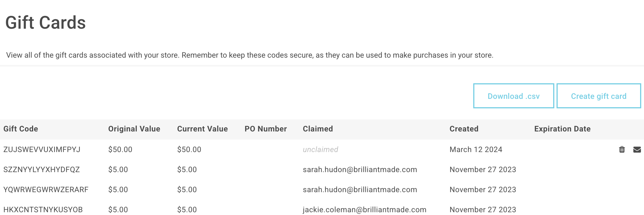Delete the ZUJSWEVVUXIMFPYJ gift card via trash icon
This screenshot has width=644, height=215.
pos(622,150)
